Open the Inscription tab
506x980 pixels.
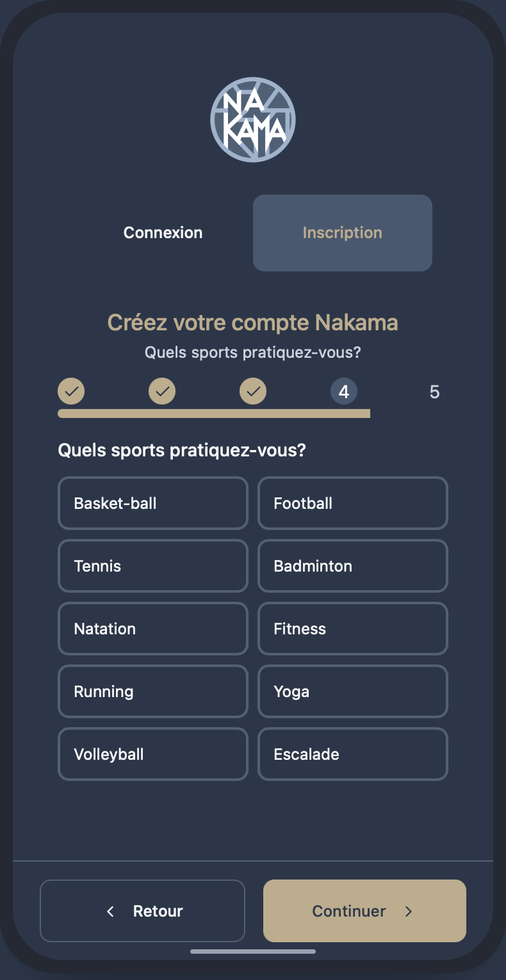pos(343,233)
